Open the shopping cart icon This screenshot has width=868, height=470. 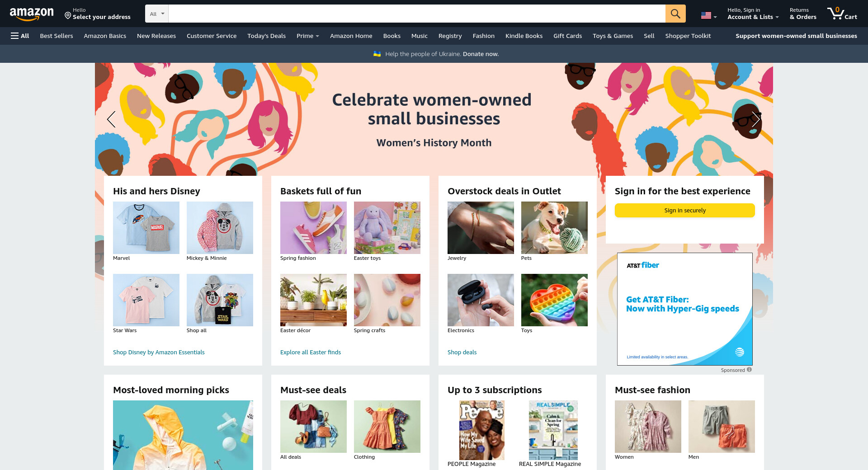(x=842, y=14)
